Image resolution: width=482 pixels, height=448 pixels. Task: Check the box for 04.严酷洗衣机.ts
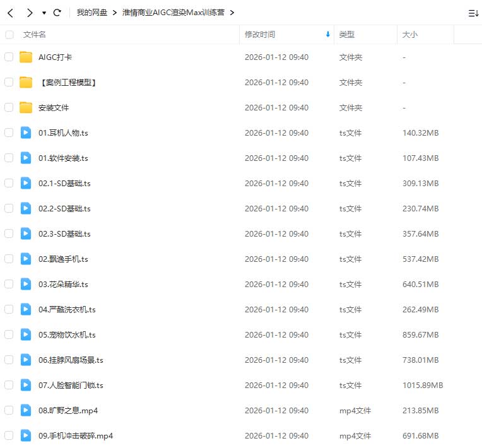(x=9, y=309)
